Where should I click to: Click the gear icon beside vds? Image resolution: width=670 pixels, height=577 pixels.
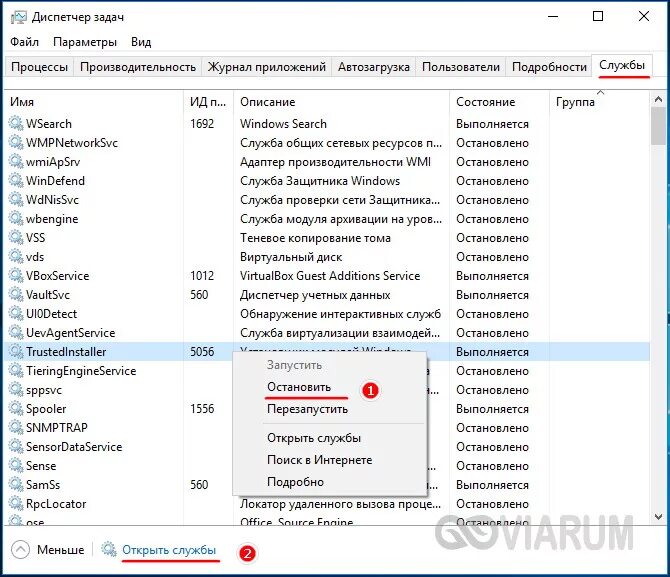16,256
